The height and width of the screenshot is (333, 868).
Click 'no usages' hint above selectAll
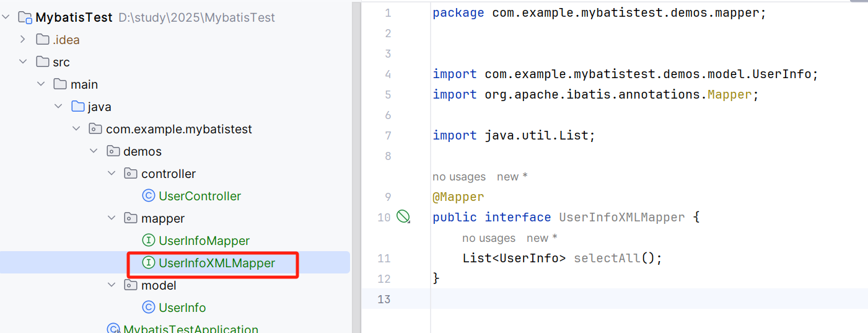click(489, 238)
